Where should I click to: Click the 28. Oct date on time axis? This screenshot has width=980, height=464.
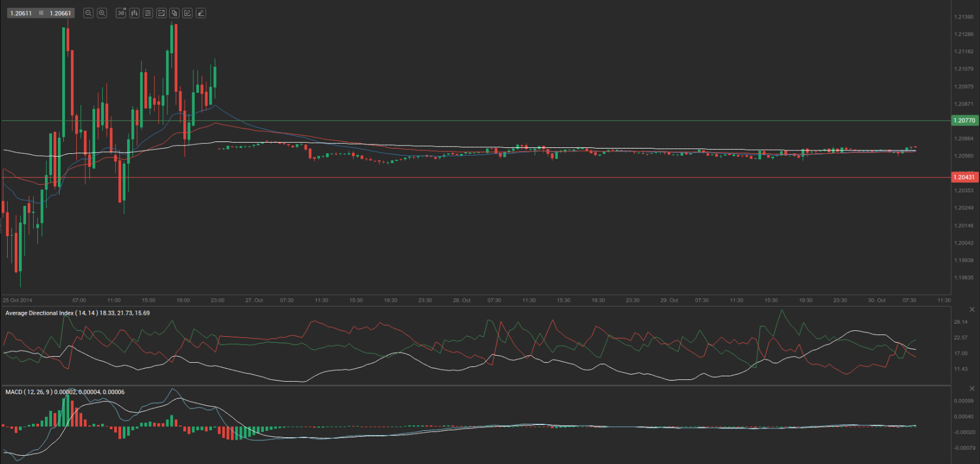461,301
